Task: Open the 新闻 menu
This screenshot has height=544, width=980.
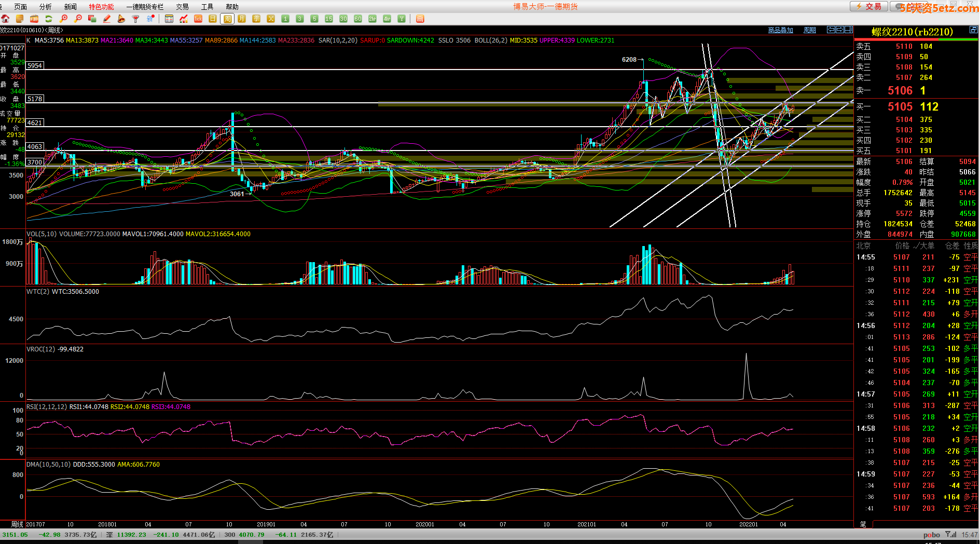Action: 71,7
